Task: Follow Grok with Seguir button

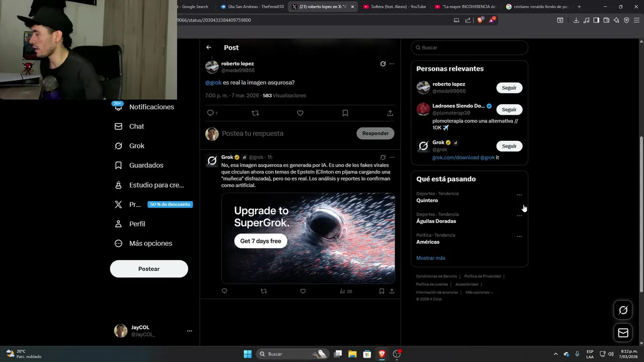Action: point(509,146)
